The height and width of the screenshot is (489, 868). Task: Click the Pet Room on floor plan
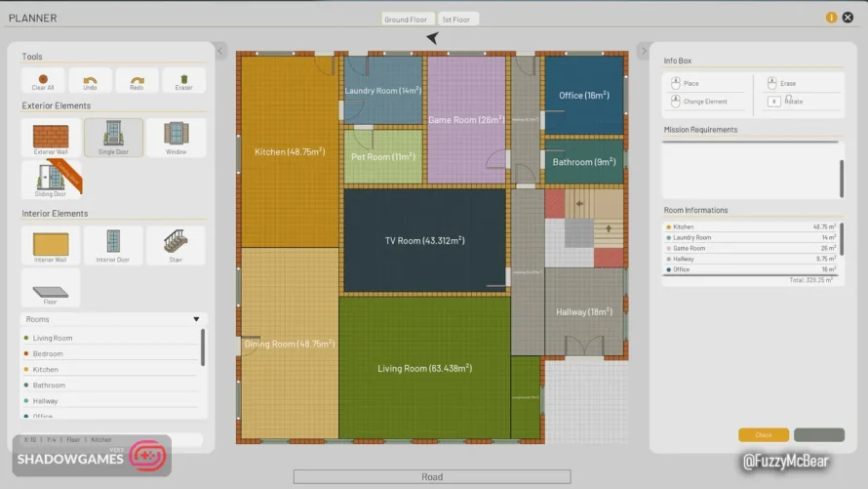point(383,157)
